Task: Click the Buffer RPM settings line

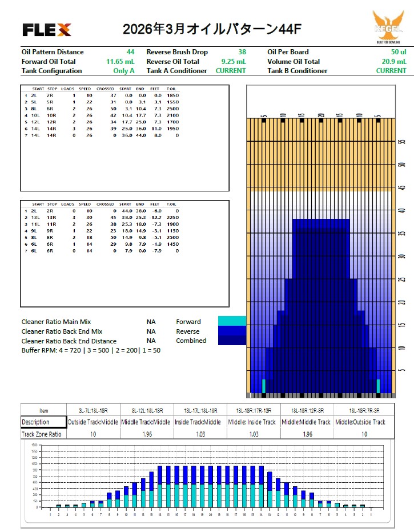Action: click(91, 350)
